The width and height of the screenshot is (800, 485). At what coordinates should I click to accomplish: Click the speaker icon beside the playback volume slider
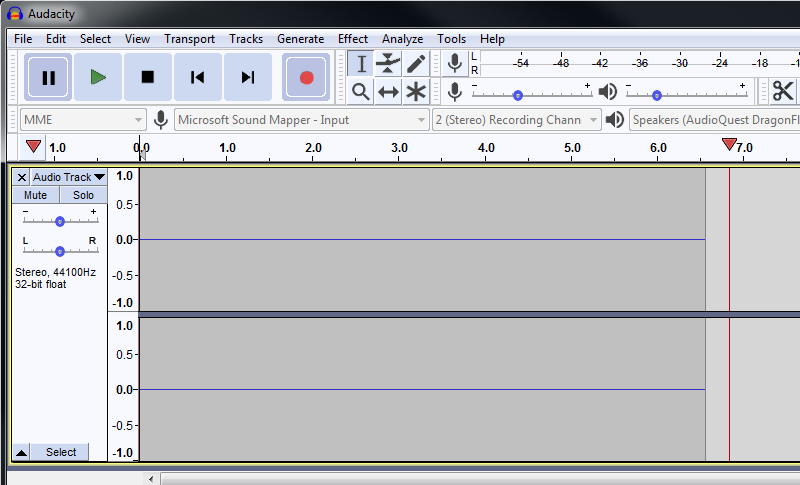coord(608,92)
